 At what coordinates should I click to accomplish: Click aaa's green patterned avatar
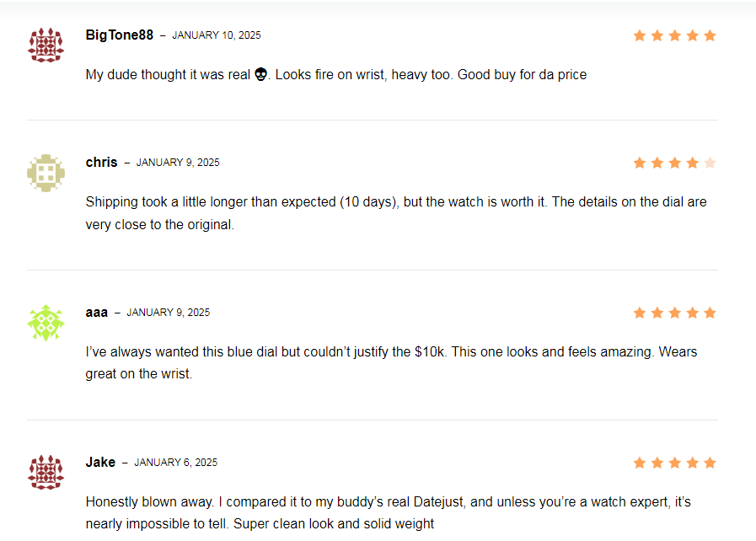click(46, 323)
